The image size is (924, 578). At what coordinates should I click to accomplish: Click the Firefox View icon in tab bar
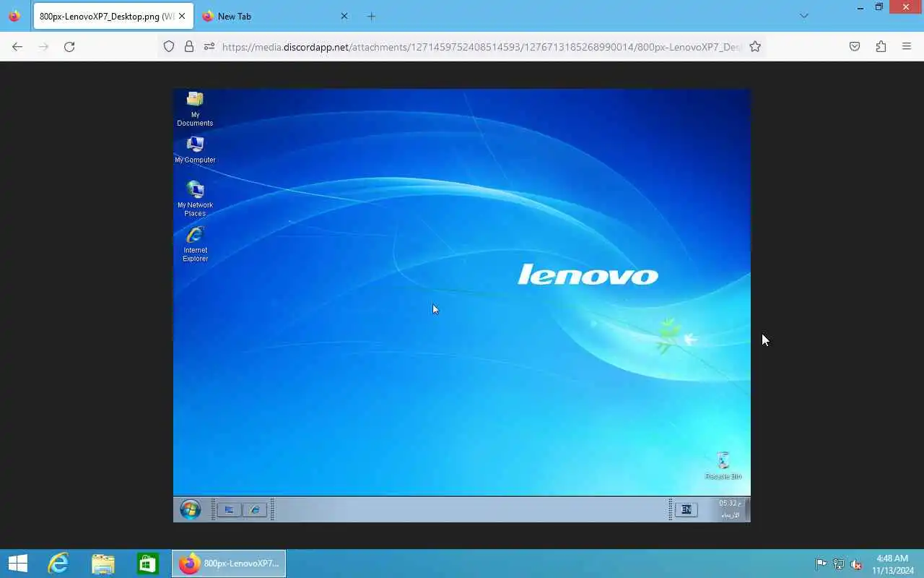(14, 16)
